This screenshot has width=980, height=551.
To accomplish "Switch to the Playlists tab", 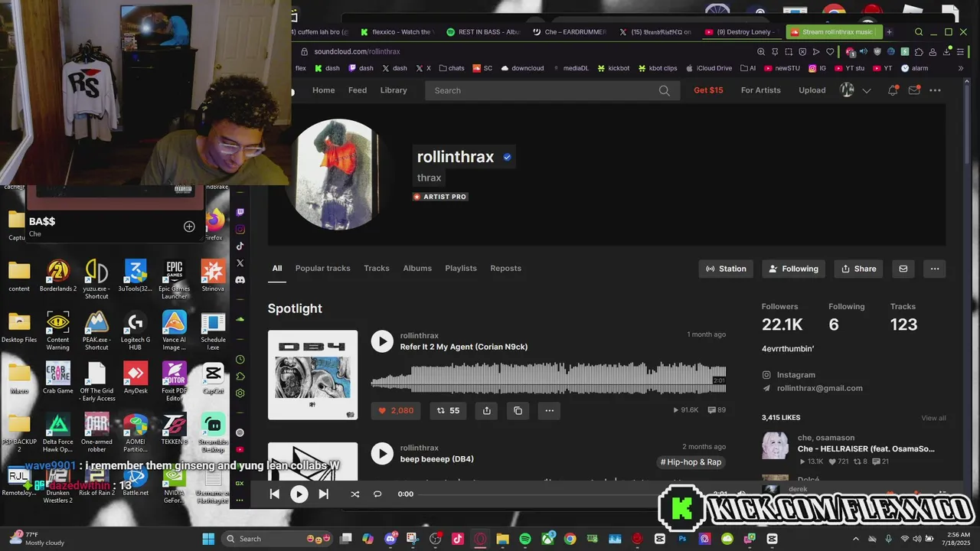I will click(x=461, y=269).
